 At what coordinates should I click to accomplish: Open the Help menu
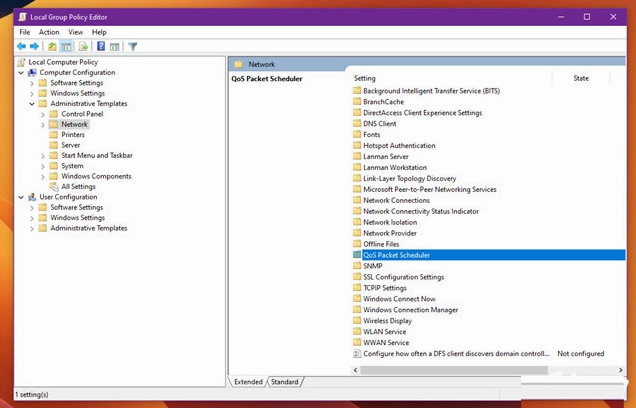tap(99, 32)
